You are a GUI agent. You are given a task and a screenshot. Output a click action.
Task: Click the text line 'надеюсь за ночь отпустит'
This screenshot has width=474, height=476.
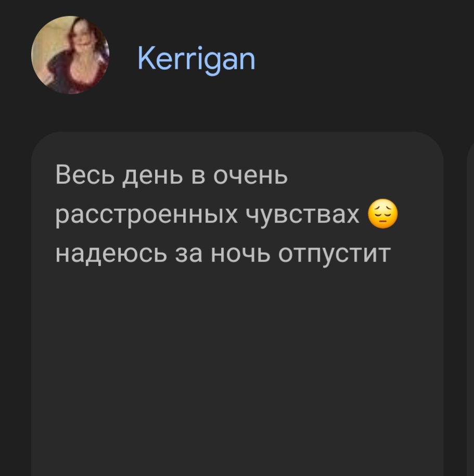[x=223, y=254]
